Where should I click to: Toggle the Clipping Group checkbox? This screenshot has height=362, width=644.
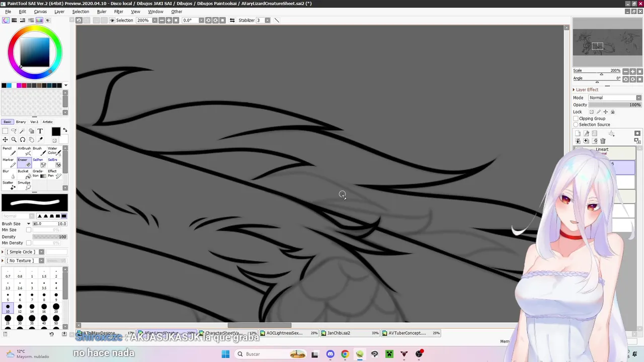tap(576, 119)
